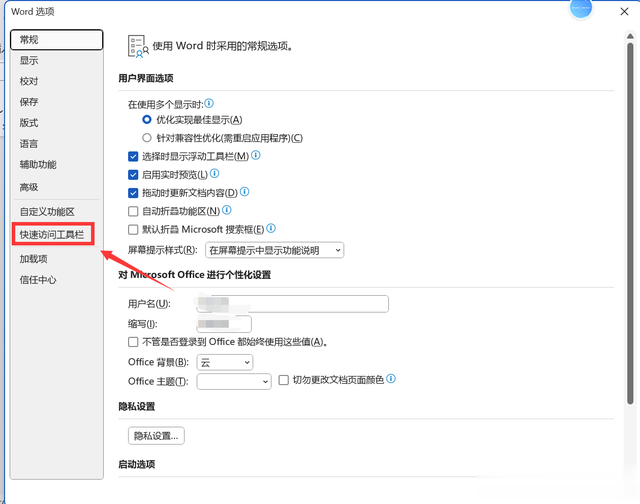The width and height of the screenshot is (640, 504).
Task: Click the vertical scrollbar thumb
Action: click(x=630, y=223)
